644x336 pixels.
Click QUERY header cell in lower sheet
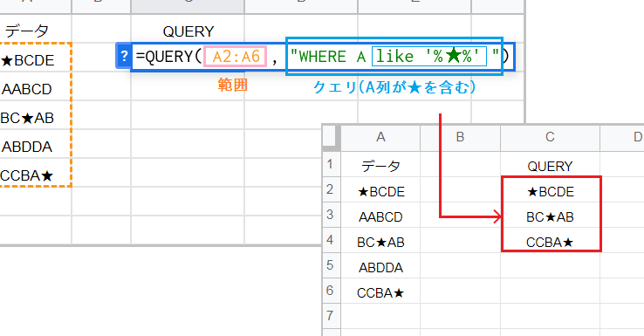pyautogui.click(x=550, y=166)
